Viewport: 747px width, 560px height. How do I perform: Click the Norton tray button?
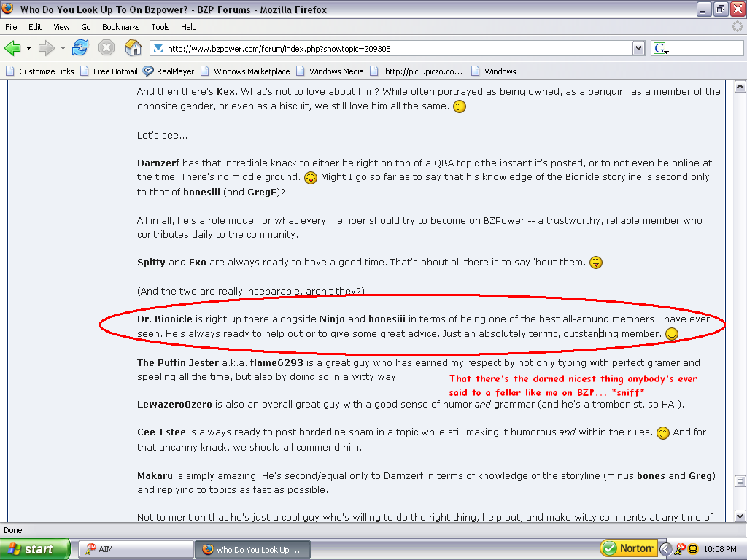pyautogui.click(x=628, y=548)
